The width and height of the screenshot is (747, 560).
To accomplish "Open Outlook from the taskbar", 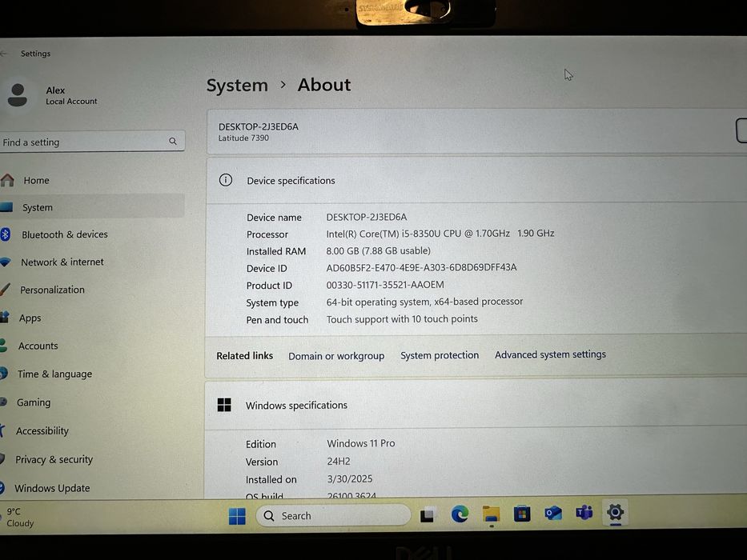I will [553, 514].
